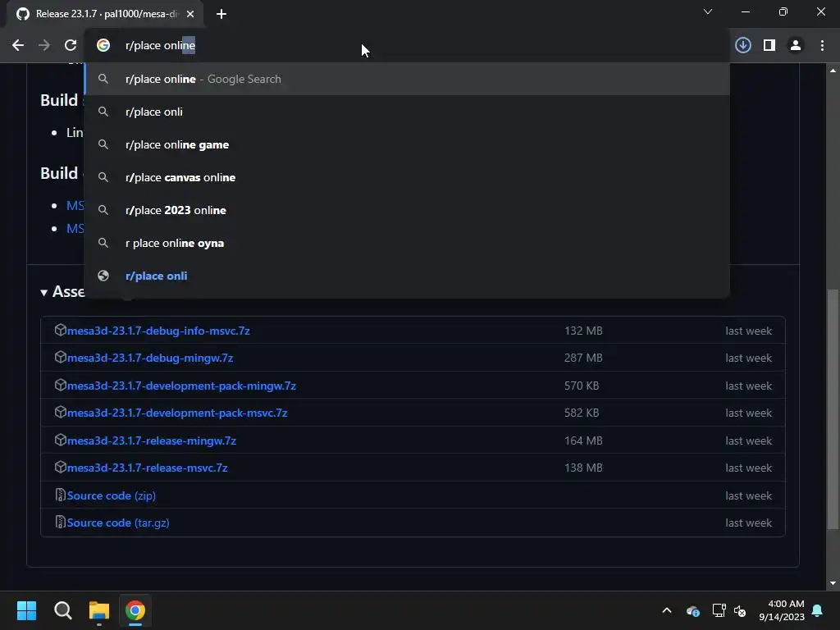Click the globe icon beside blue 'r/place onli'

pyautogui.click(x=103, y=276)
